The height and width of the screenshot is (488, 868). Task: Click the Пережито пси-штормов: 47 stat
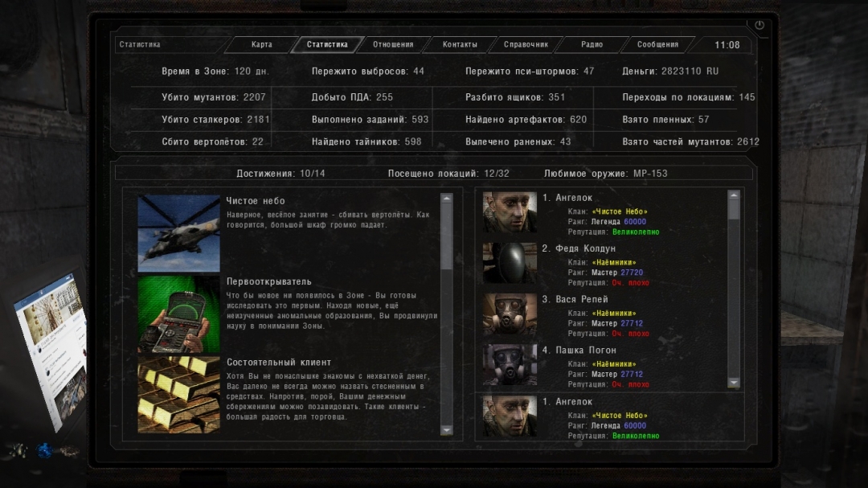[530, 72]
